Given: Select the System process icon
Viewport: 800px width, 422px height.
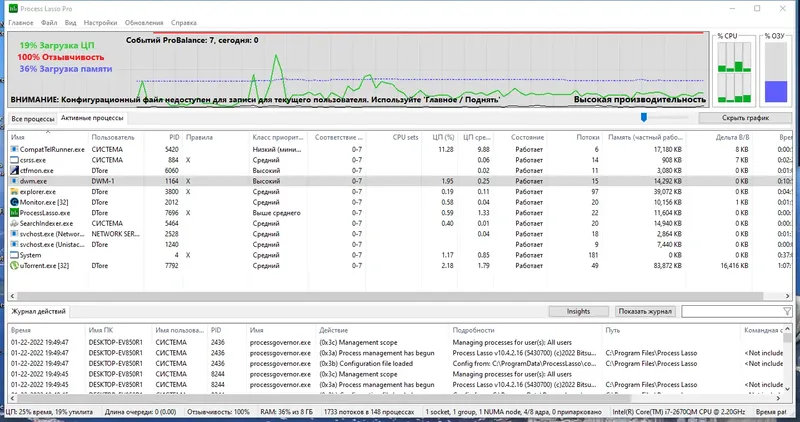Looking at the screenshot, I should click(x=14, y=255).
